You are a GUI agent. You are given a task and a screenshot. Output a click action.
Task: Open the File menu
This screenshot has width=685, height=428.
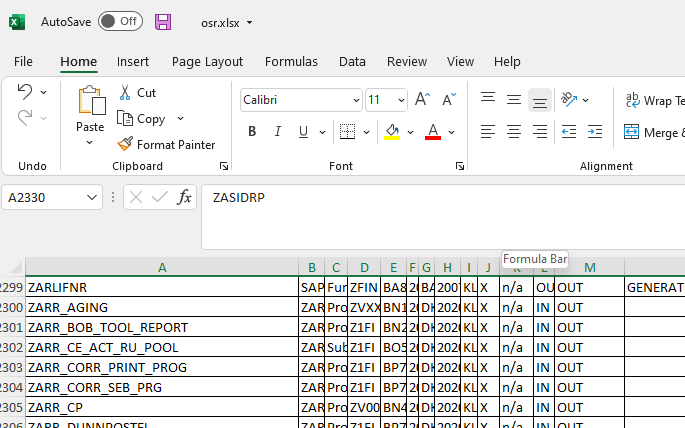23,62
